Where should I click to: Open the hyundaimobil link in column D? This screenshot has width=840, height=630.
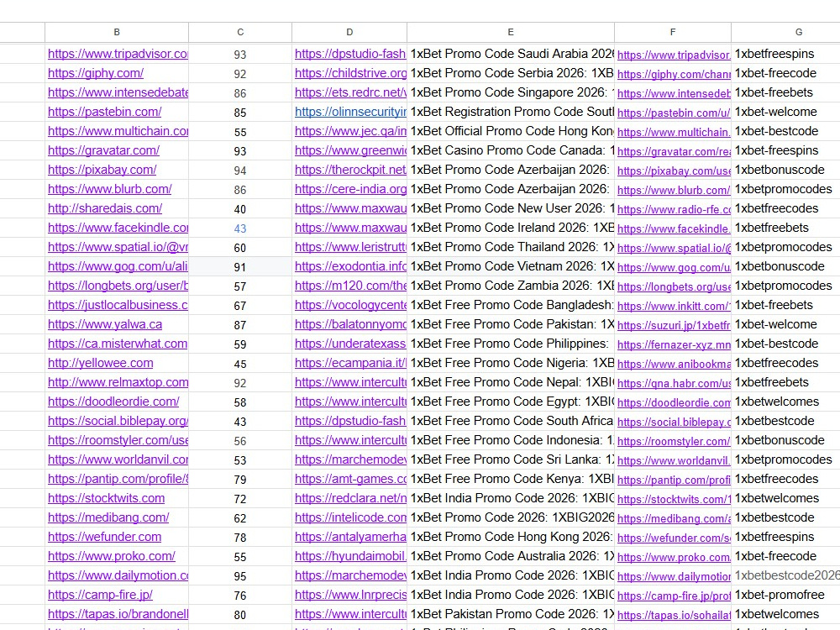pos(350,555)
